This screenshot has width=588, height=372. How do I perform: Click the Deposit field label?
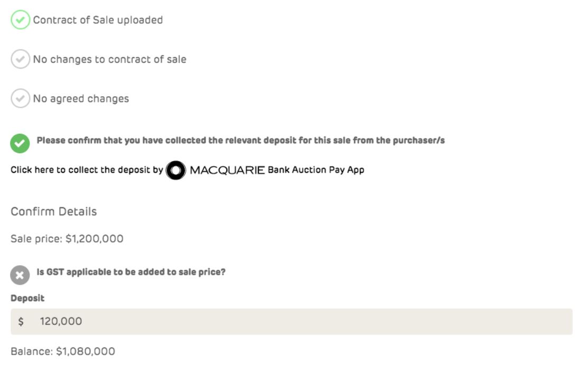pyautogui.click(x=27, y=298)
